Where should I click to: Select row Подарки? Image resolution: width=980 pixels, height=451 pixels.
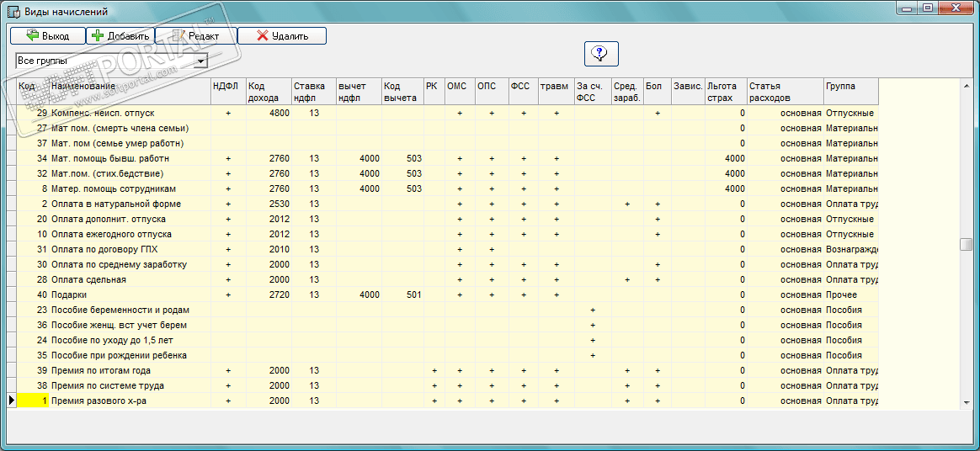coord(447,294)
